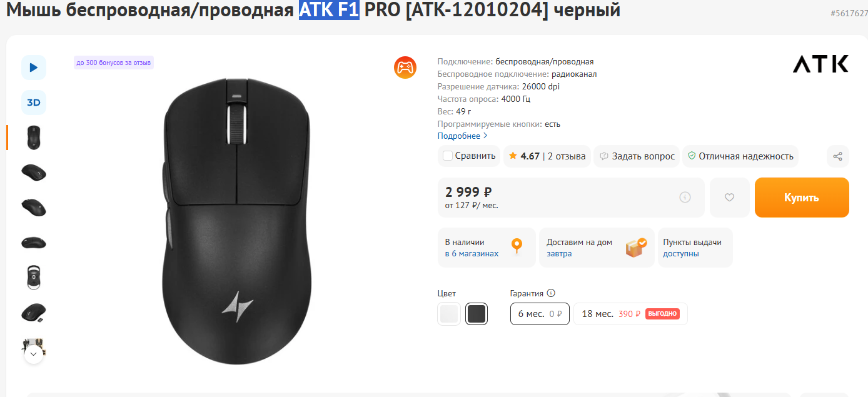Expand more thumbnails with down chevron
This screenshot has width=868, height=397.
tap(34, 354)
